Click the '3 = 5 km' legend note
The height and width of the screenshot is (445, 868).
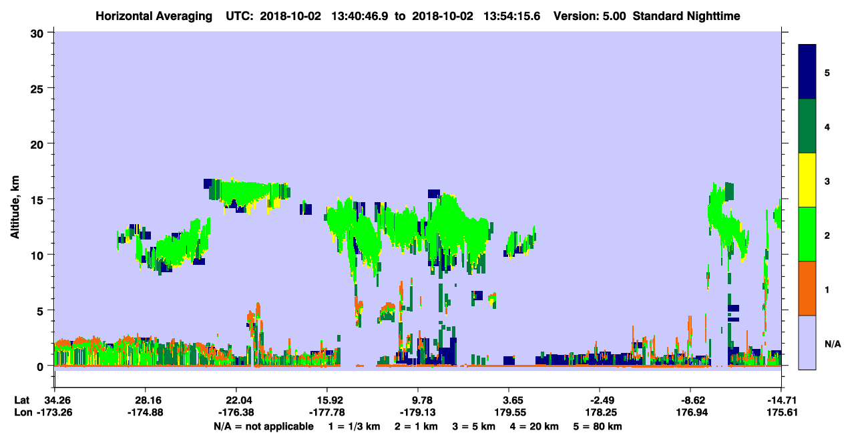[474, 427]
